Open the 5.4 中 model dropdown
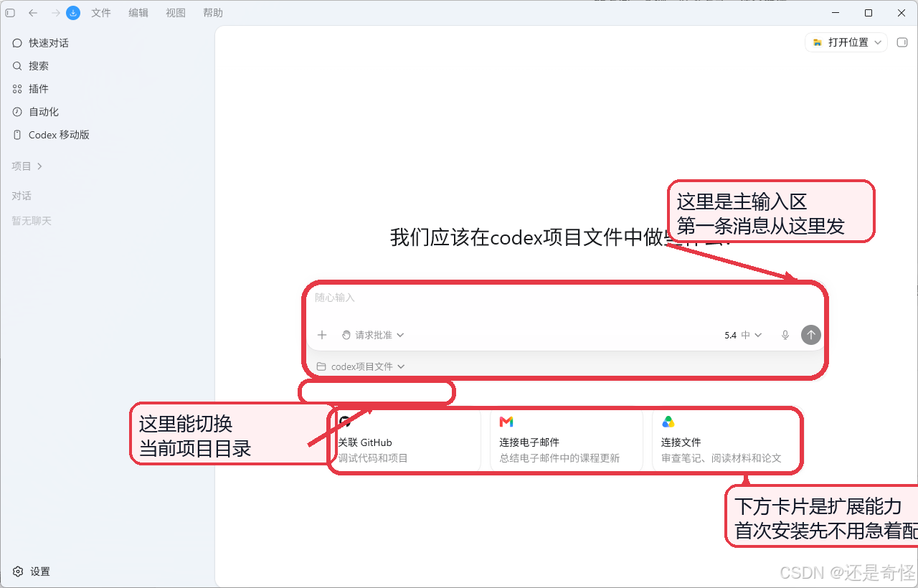This screenshot has width=918, height=588. coord(743,335)
